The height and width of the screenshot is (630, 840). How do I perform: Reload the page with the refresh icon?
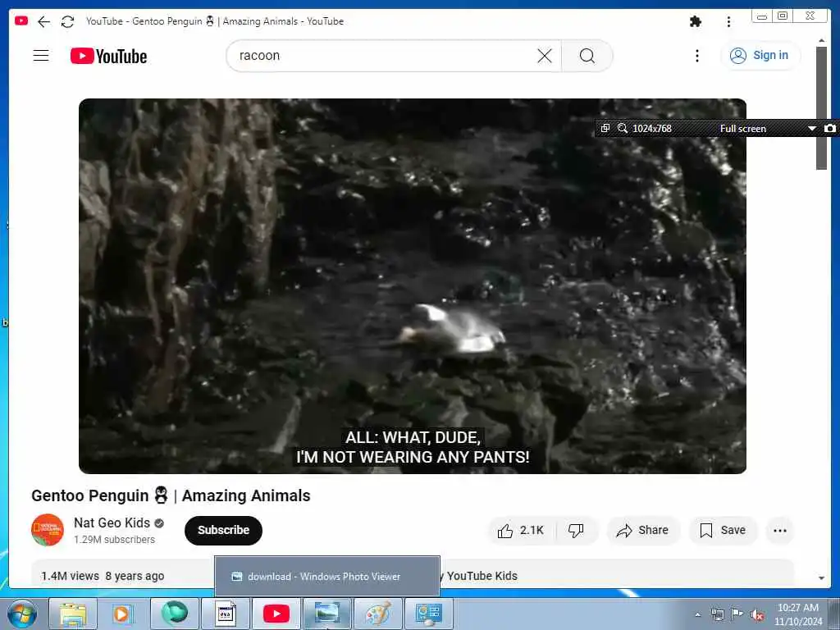(67, 21)
